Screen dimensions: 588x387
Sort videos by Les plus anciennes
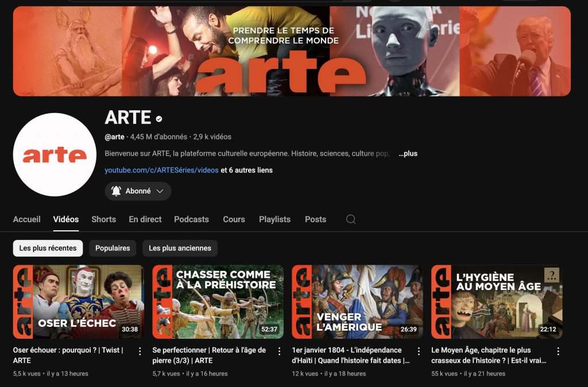(180, 248)
